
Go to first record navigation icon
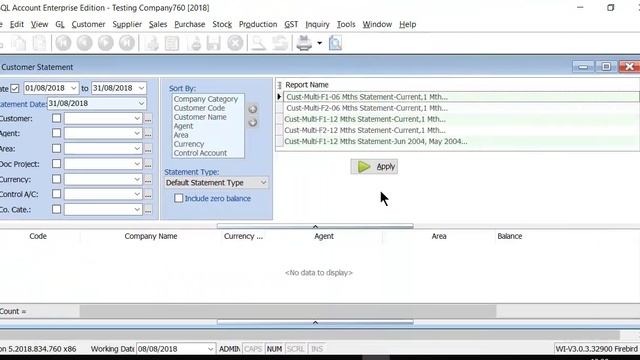pyautogui.click(x=63, y=43)
